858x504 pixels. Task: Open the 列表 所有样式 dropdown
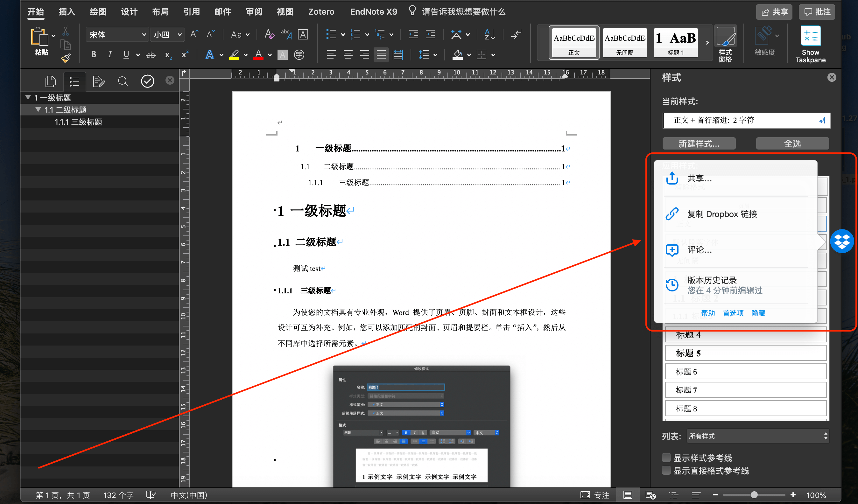click(x=757, y=436)
